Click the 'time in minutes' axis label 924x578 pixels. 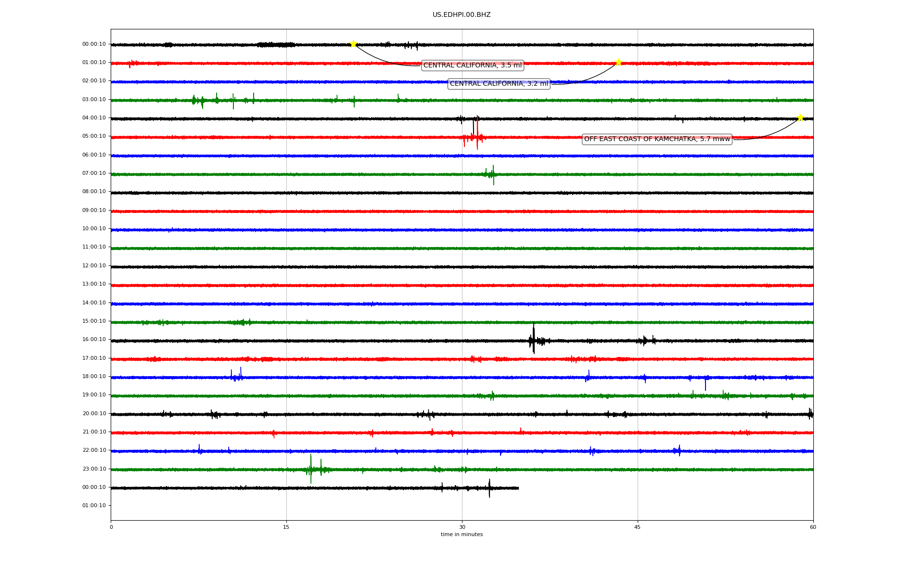(x=462, y=535)
